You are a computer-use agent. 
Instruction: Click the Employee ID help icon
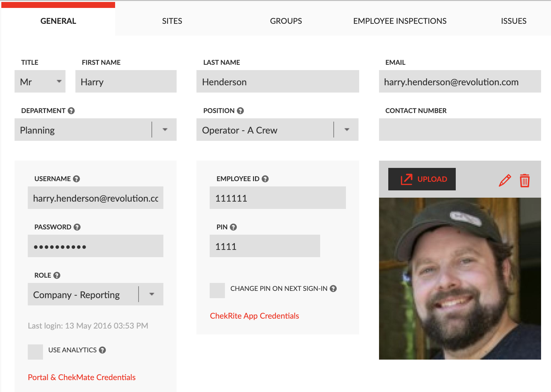pos(265,179)
